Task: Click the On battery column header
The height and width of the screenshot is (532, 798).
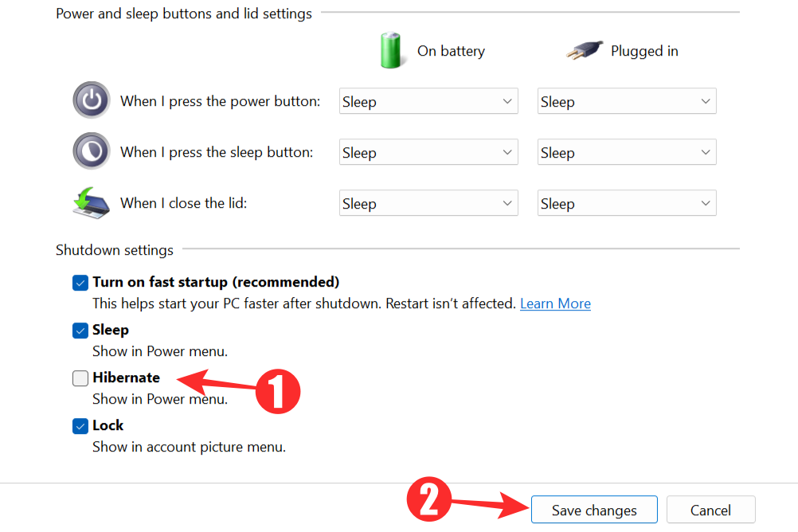Action: pyautogui.click(x=451, y=49)
